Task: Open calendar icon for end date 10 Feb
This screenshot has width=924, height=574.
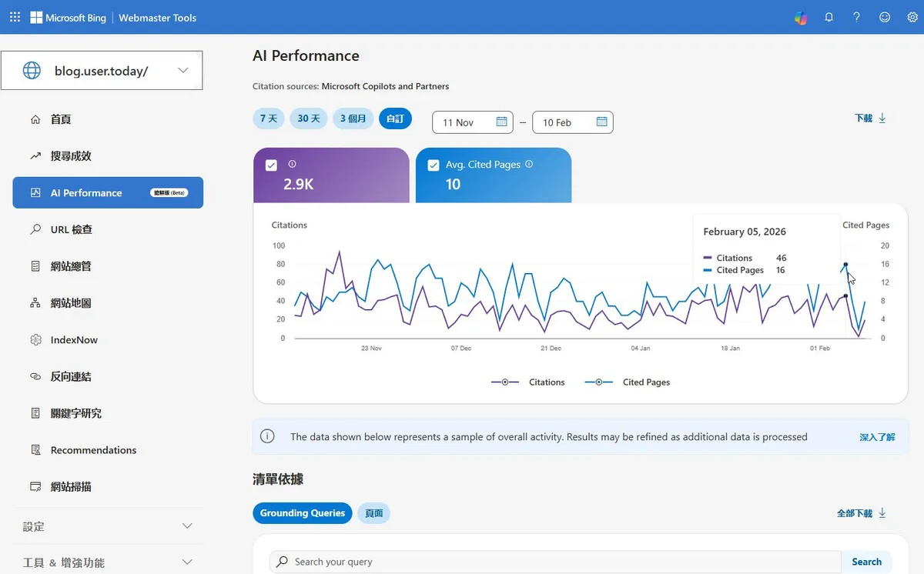Action: tap(601, 122)
